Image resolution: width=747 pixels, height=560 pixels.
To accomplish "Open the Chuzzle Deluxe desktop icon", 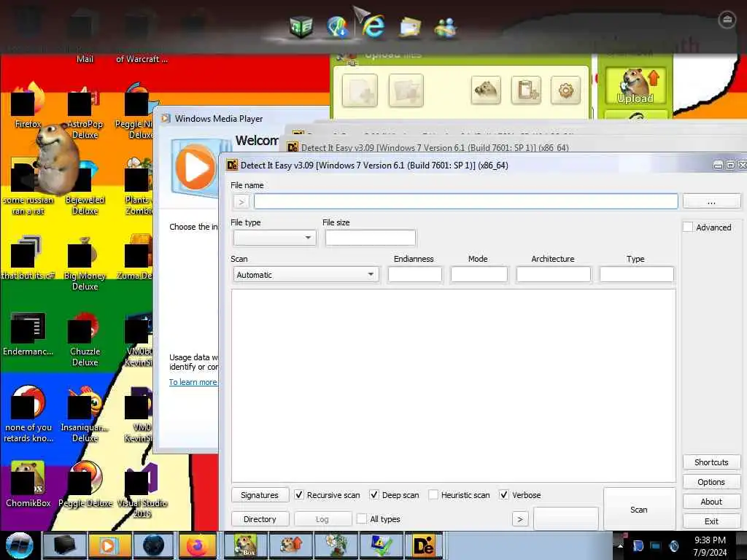I will click(x=85, y=339).
